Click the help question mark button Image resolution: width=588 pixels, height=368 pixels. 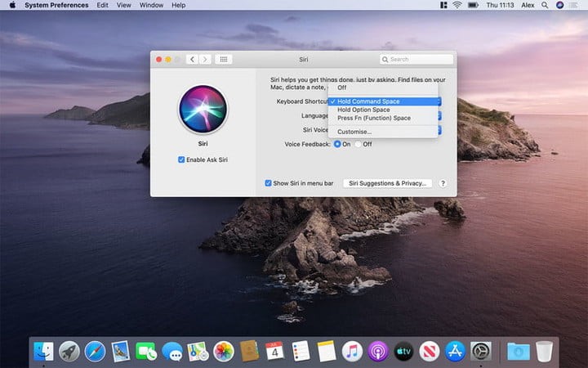click(x=443, y=183)
